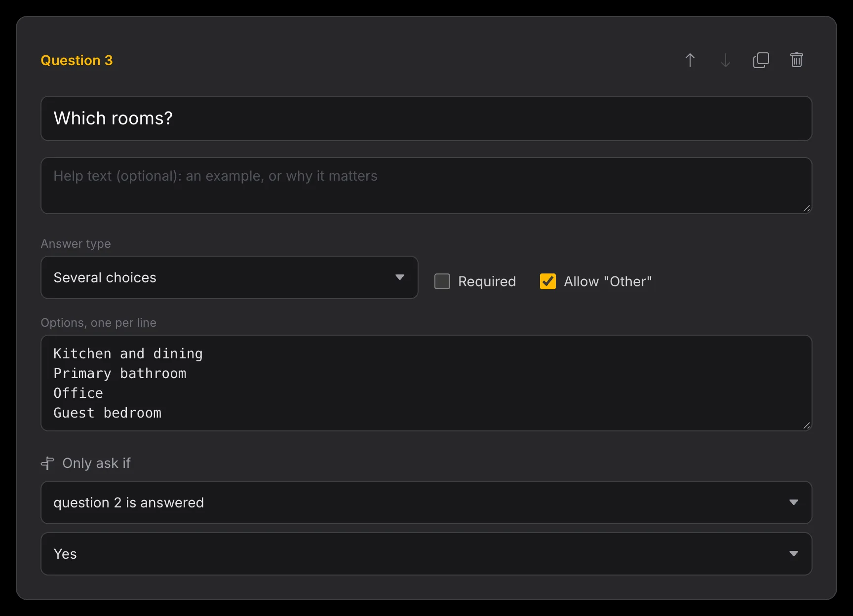Click the 'Only ask if' label text
This screenshot has width=853, height=616.
pyautogui.click(x=96, y=463)
